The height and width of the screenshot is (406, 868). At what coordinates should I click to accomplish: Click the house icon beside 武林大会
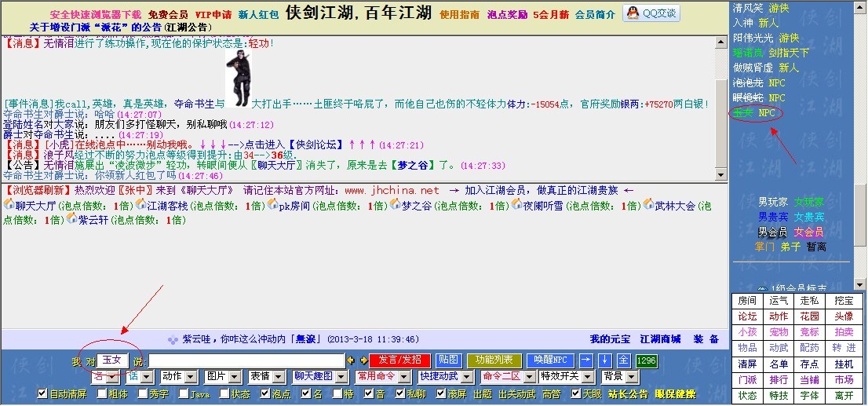click(649, 204)
